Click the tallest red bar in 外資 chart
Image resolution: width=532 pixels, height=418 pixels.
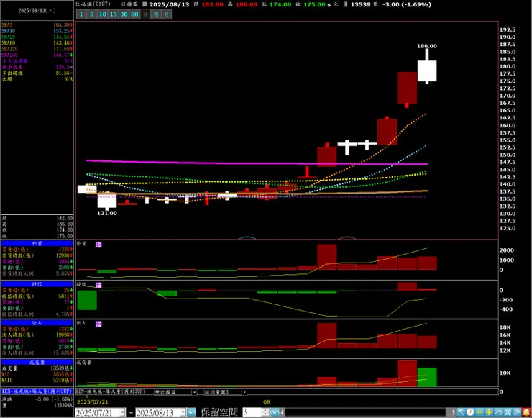click(x=326, y=257)
